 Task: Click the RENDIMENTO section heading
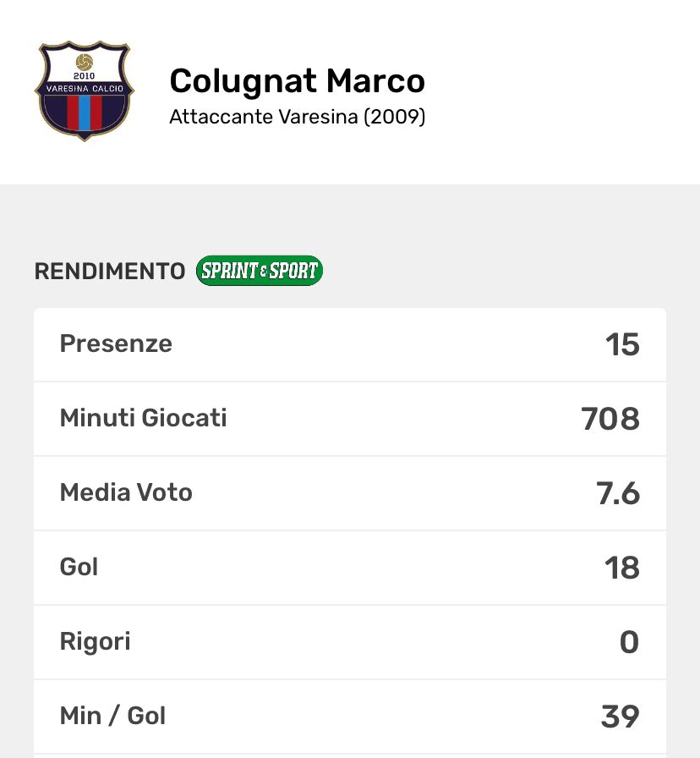click(110, 272)
